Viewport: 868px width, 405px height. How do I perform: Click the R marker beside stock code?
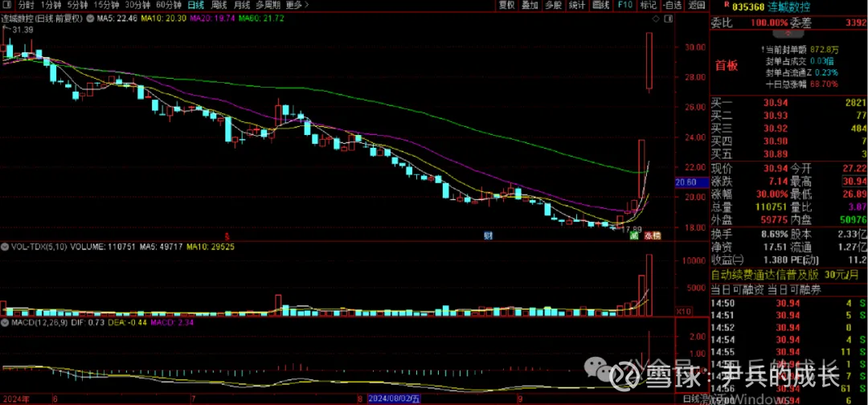[727, 6]
